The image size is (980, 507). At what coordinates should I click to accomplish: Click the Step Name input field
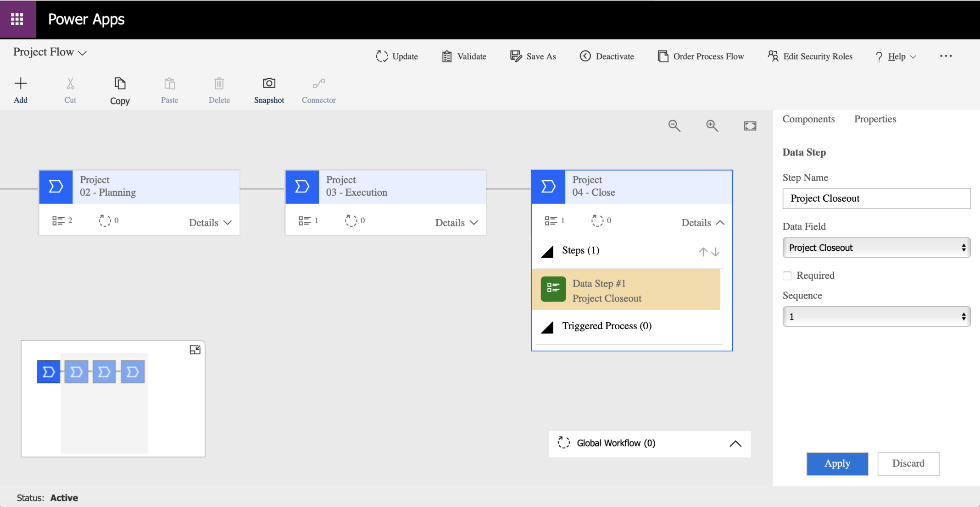[876, 198]
